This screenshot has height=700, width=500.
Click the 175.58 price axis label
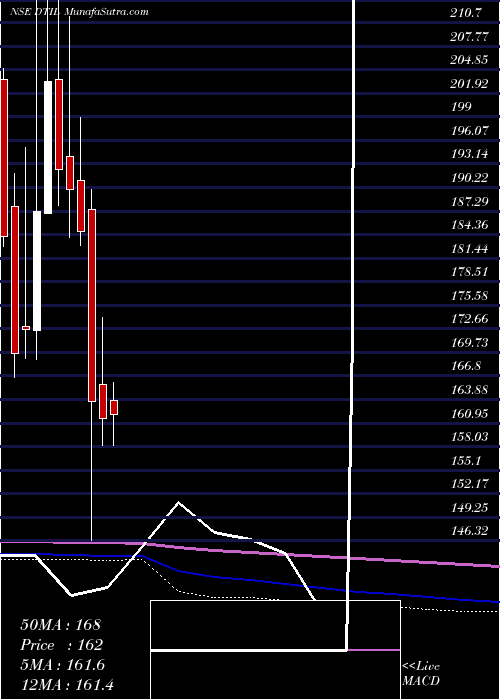coord(469,296)
